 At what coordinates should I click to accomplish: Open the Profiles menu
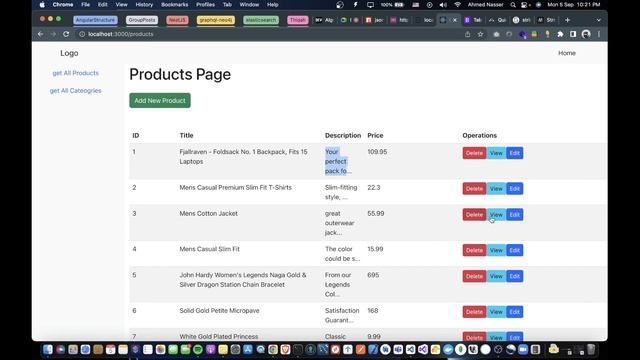tap(205, 4)
